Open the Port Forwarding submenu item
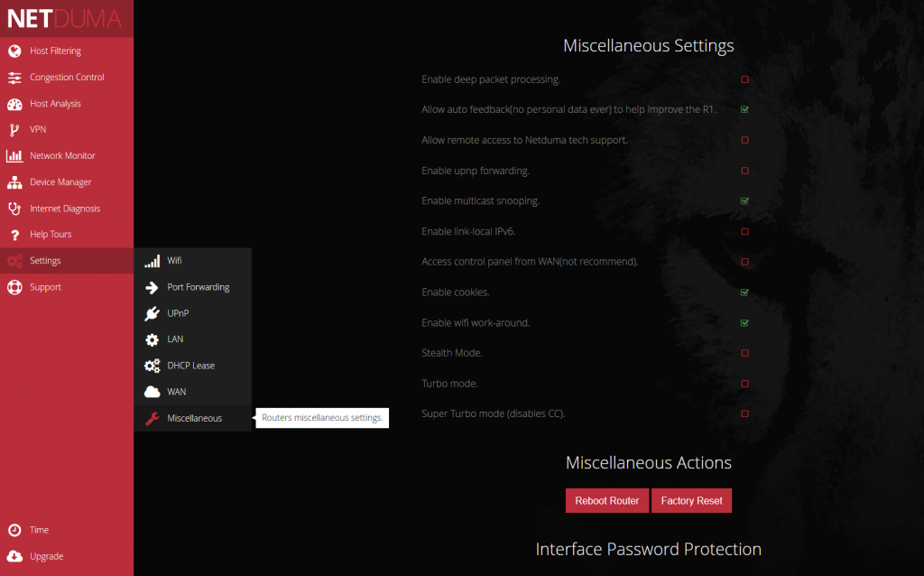The width and height of the screenshot is (924, 576). 198,287
